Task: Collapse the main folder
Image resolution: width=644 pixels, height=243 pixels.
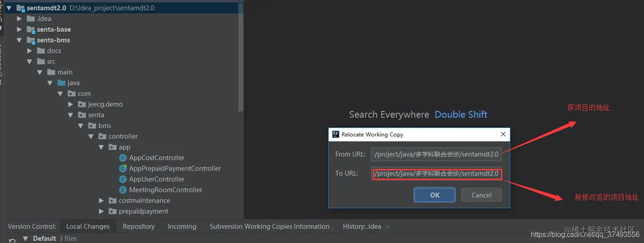Action: tap(40, 72)
